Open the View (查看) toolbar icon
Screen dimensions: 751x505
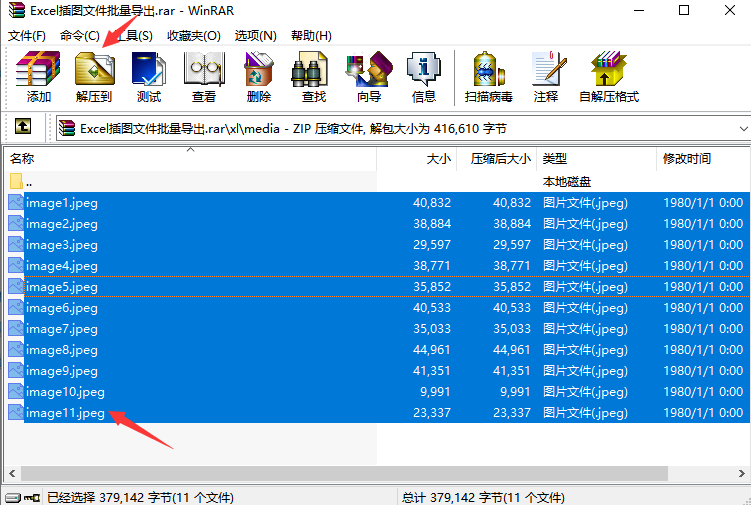(x=204, y=69)
